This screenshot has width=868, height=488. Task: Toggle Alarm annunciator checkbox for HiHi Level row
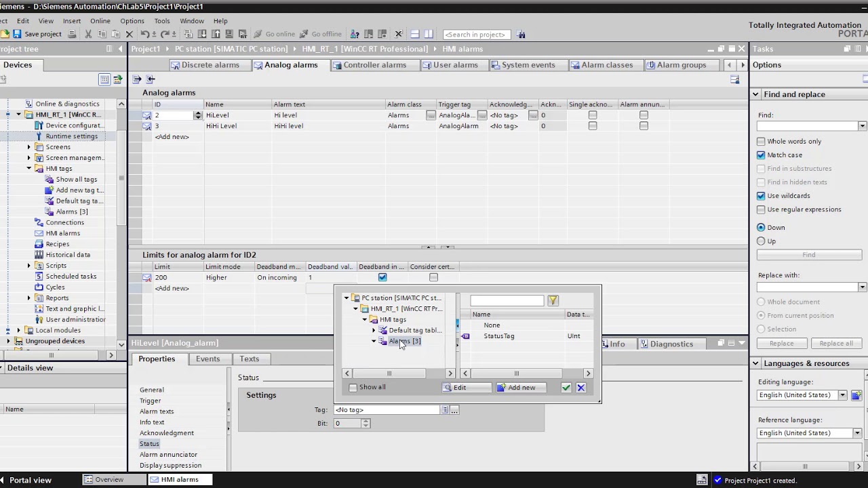(x=644, y=126)
